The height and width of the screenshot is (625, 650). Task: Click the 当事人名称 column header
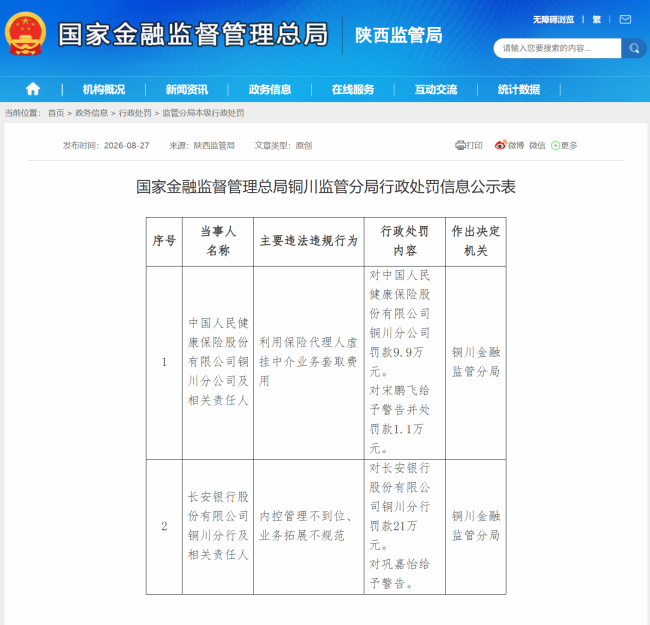click(x=218, y=241)
